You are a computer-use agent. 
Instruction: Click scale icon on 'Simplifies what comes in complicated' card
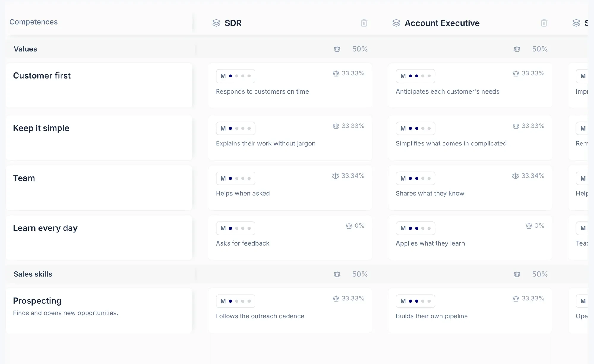(516, 126)
